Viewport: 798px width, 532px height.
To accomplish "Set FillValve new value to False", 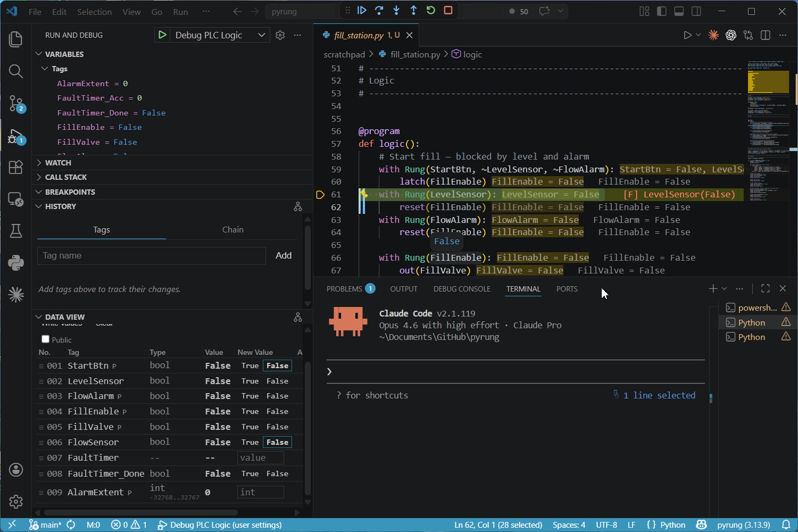I will tap(277, 427).
